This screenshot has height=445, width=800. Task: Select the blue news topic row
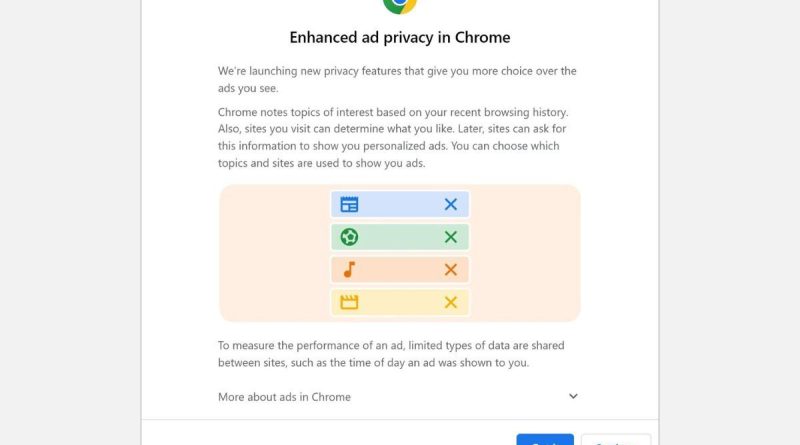pos(400,204)
